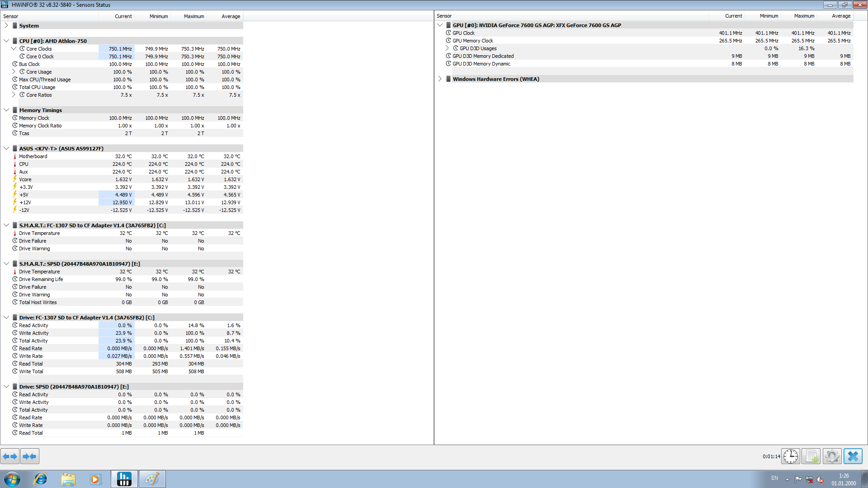Expand the Core Usage sub-item
Viewport: 868px width, 488px height.
[14, 72]
